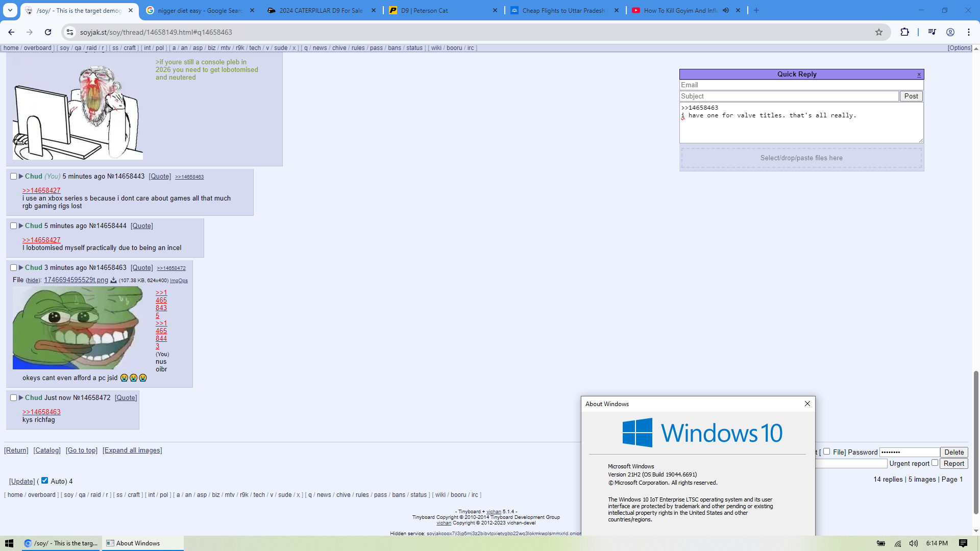Image resolution: width=980 pixels, height=551 pixels.
Task: Open the Windows Start menu
Action: click(9, 543)
